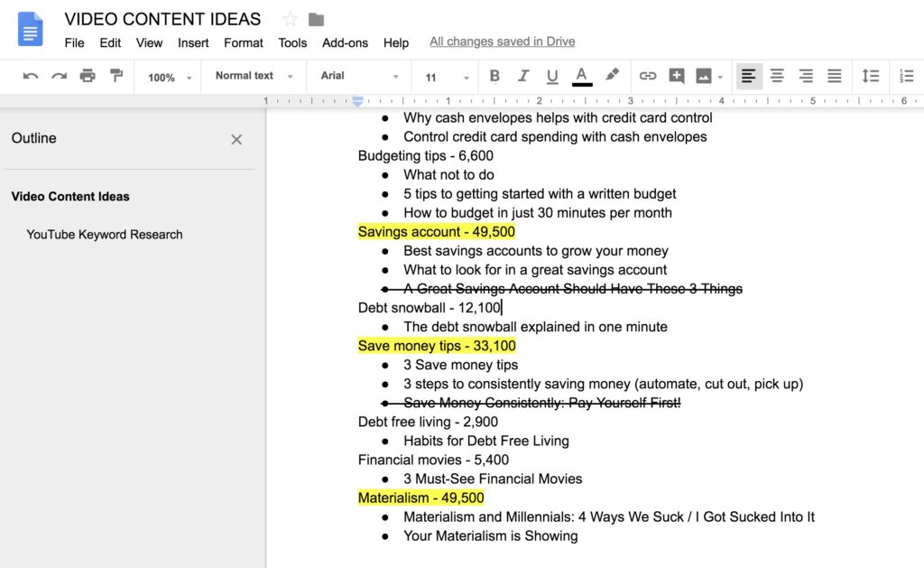Activate the paint format tool
This screenshot has width=924, height=568.
click(116, 76)
